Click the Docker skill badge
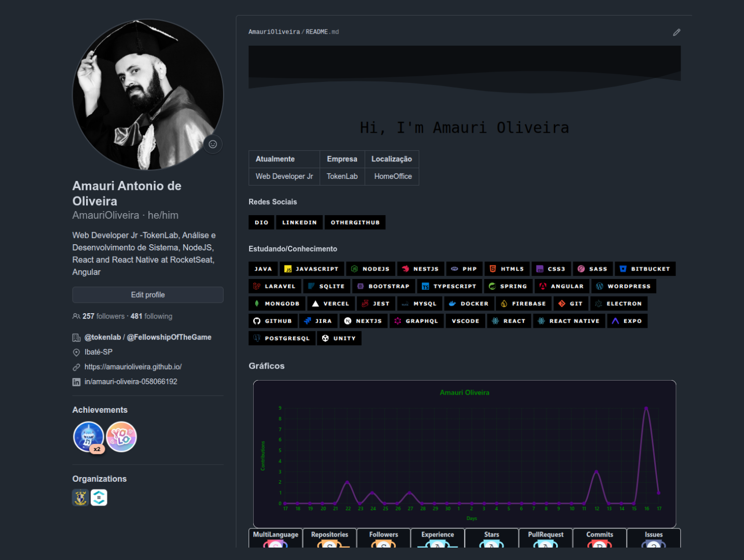 [x=469, y=304]
